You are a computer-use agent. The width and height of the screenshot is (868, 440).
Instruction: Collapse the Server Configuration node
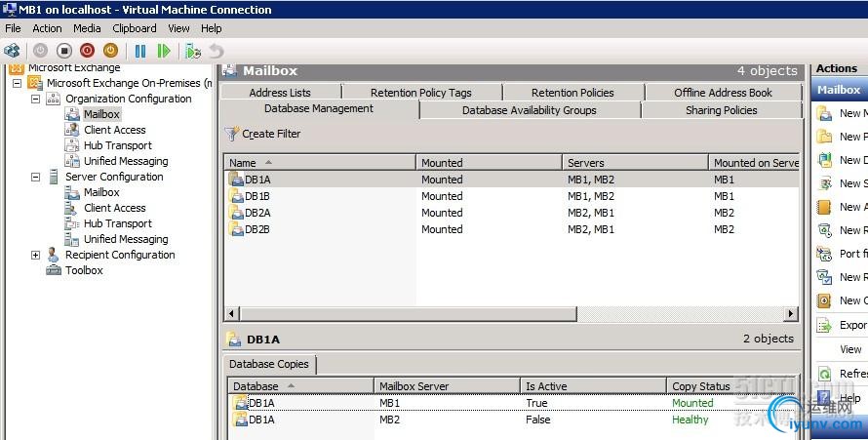(x=35, y=178)
